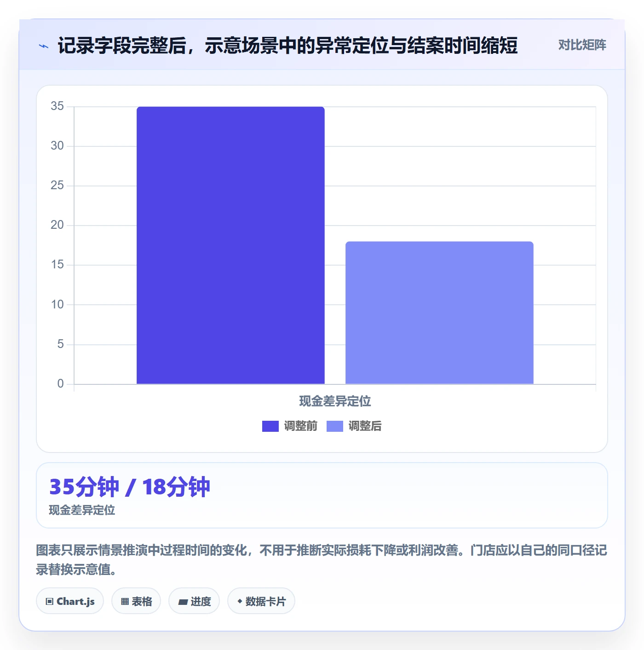
Task: Click the y-axis tick label 0
Action: coord(60,384)
